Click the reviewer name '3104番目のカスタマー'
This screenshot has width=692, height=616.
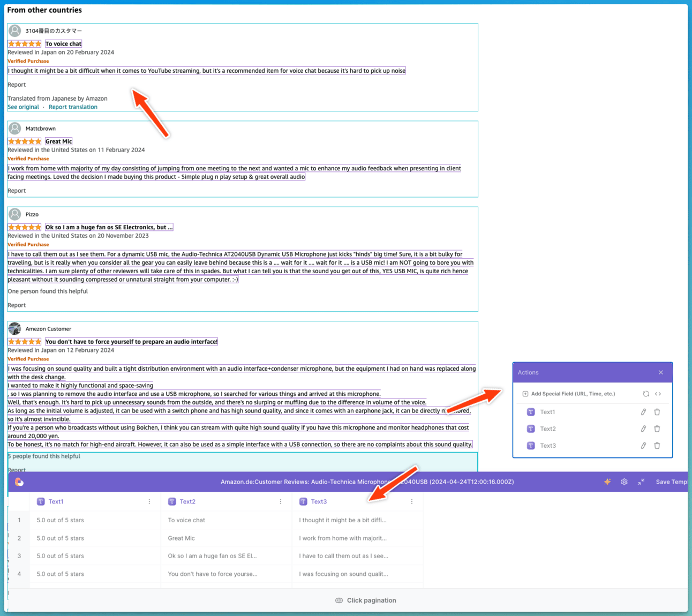[54, 31]
